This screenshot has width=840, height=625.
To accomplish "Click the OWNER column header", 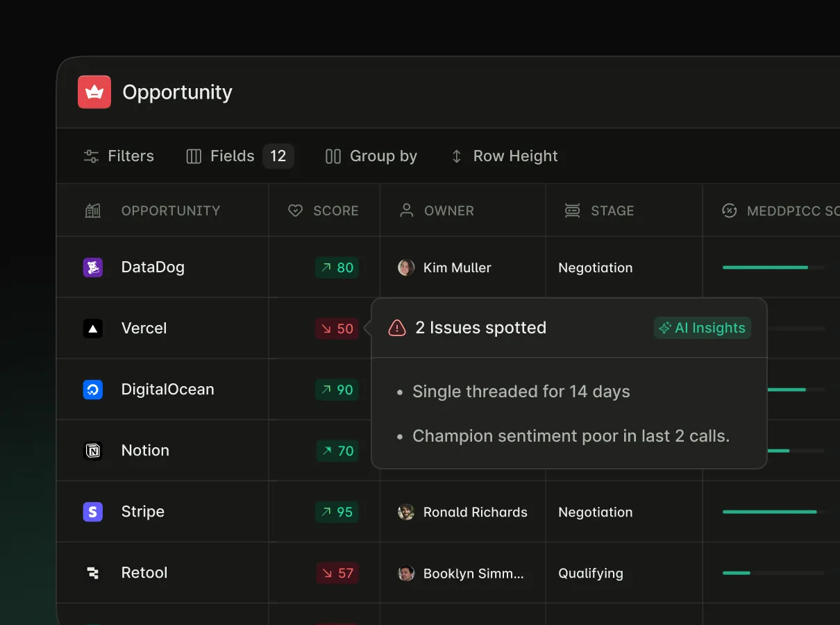I will (449, 210).
